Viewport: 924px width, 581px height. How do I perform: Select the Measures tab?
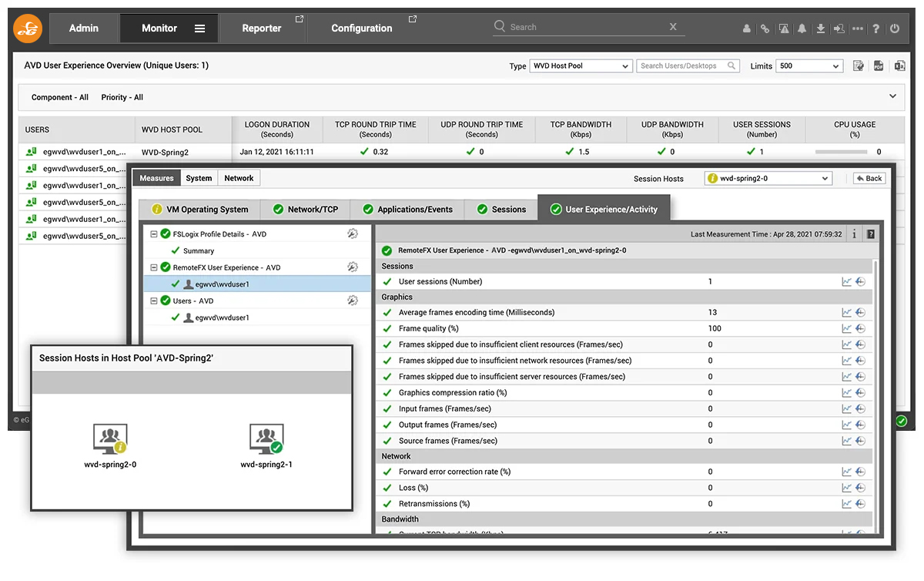point(157,178)
